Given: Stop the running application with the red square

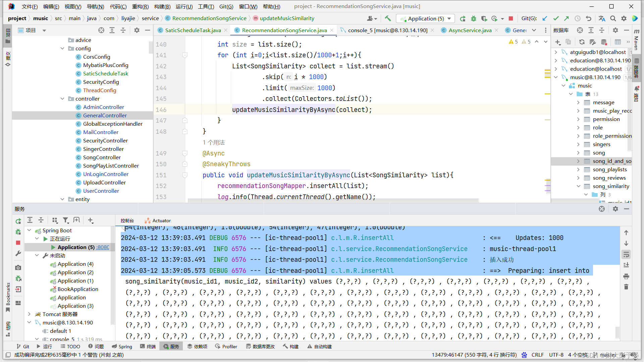Looking at the screenshot, I should pyautogui.click(x=511, y=18).
